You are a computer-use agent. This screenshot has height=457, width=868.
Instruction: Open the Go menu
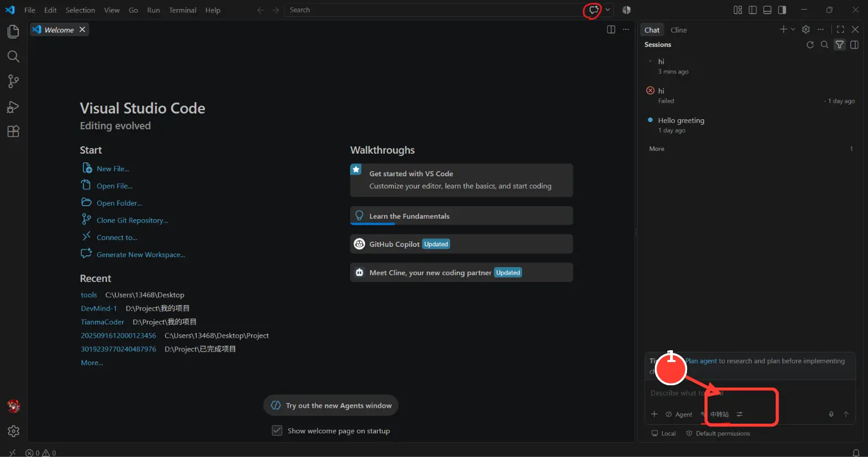(x=133, y=10)
